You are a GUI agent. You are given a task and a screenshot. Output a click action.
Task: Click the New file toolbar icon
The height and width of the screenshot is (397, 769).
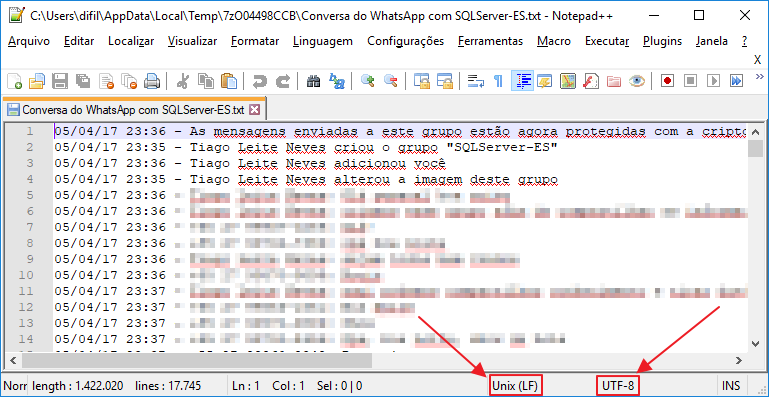[15, 81]
